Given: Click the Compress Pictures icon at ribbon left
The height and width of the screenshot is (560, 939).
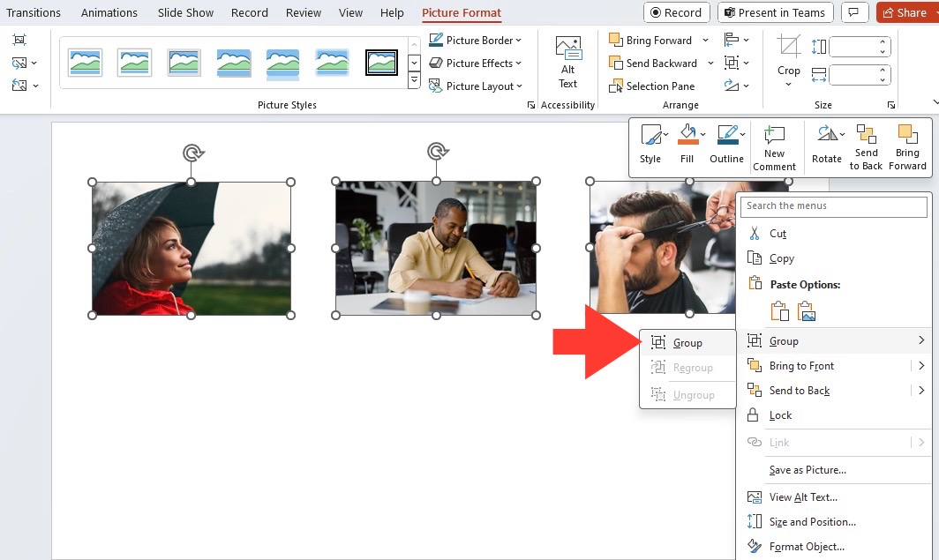Looking at the screenshot, I should point(19,40).
